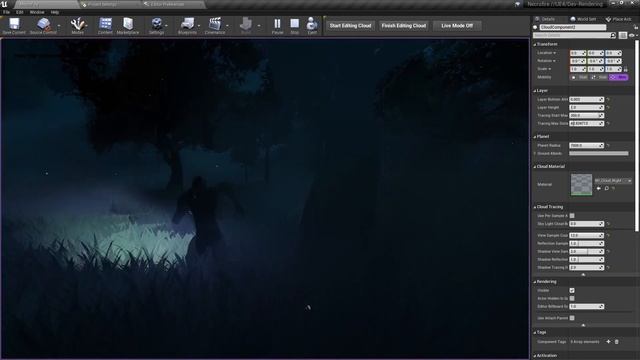The height and width of the screenshot is (360, 640).
Task: Use selected asset arrow under Material
Action: click(x=599, y=189)
